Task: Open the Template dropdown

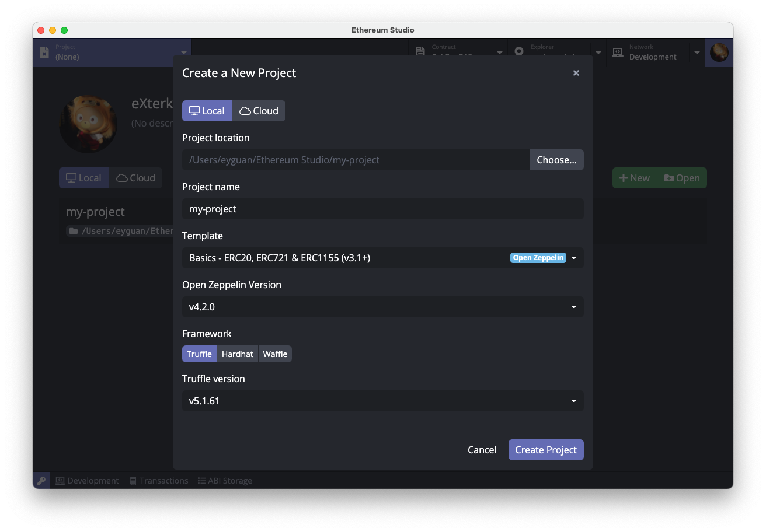Action: click(383, 258)
